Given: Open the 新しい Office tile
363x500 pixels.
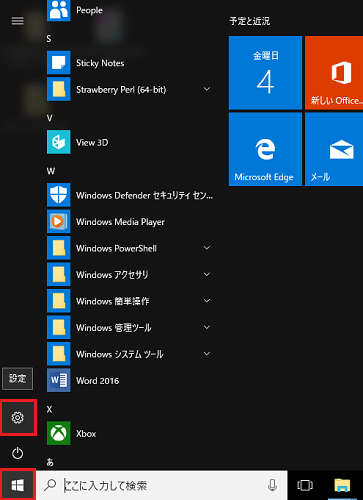Looking at the screenshot, I should [x=334, y=73].
